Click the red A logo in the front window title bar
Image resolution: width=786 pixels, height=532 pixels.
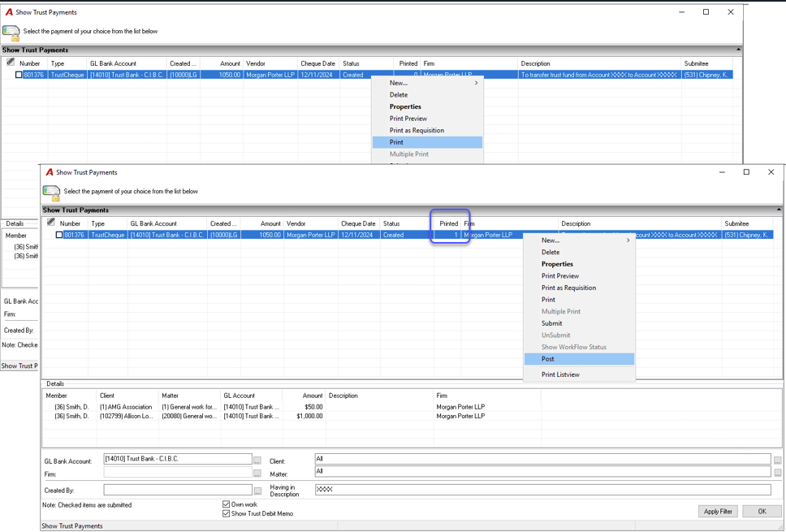click(50, 172)
